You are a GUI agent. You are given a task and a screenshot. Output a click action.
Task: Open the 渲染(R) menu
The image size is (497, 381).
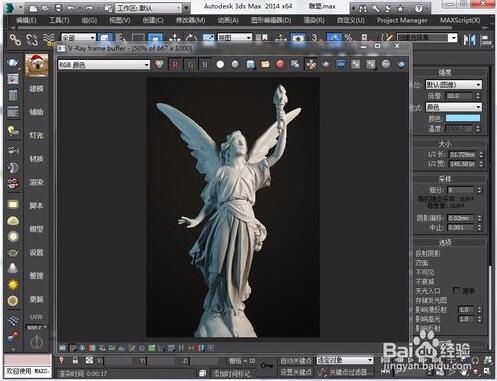pyautogui.click(x=314, y=20)
